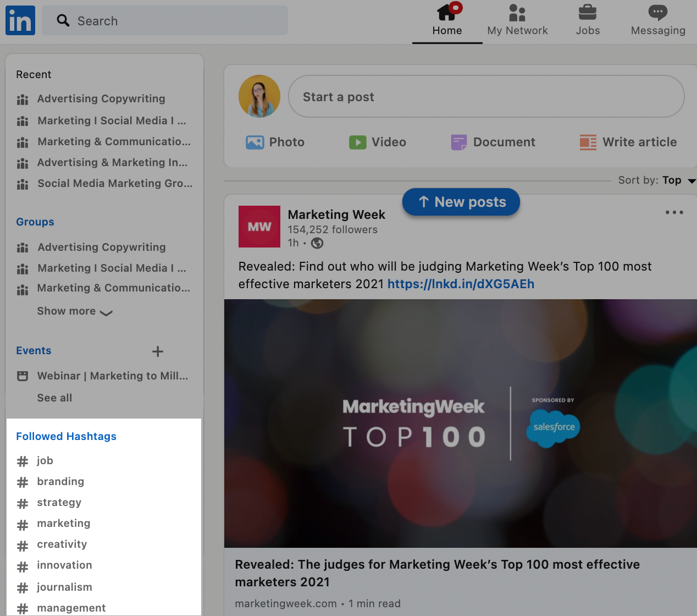The width and height of the screenshot is (697, 616).
Task: Open the branding hashtag
Action: 60,482
